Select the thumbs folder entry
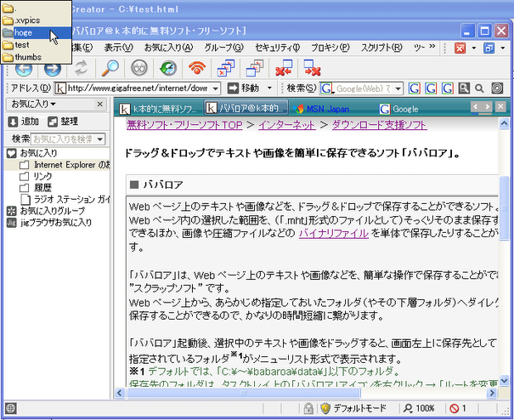 (36, 57)
